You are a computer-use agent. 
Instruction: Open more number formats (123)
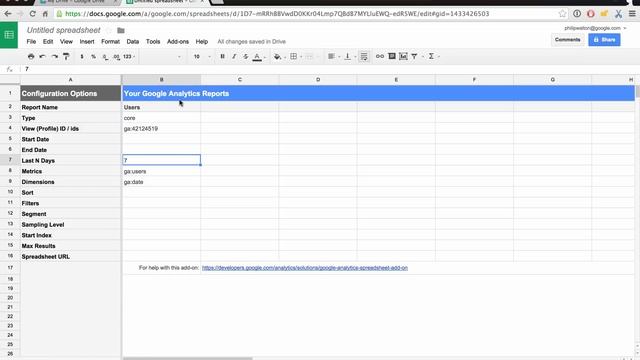(x=129, y=56)
